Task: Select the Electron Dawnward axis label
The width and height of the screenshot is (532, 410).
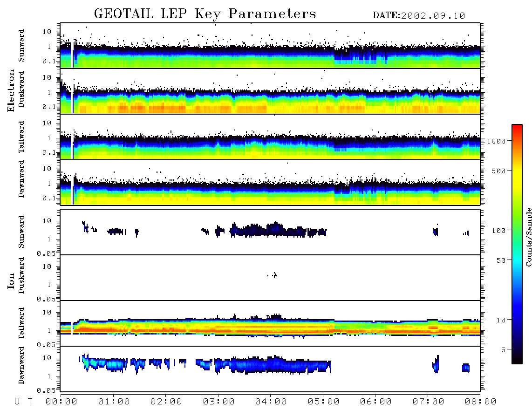Action: coord(21,179)
